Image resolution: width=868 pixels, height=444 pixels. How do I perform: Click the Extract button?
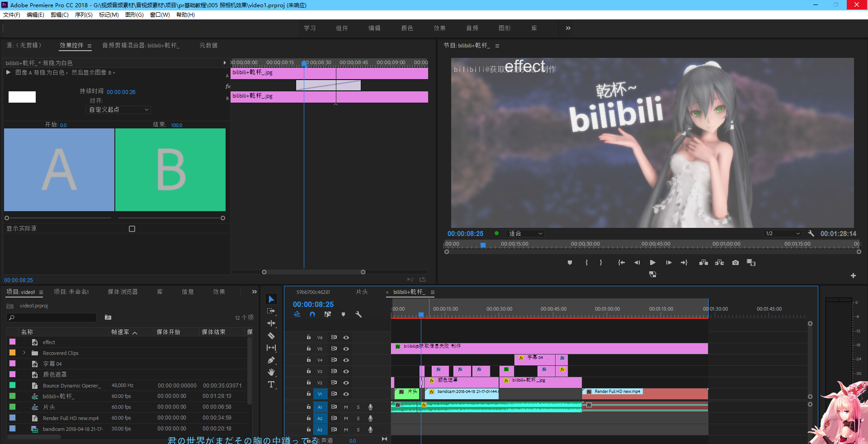[x=719, y=263]
